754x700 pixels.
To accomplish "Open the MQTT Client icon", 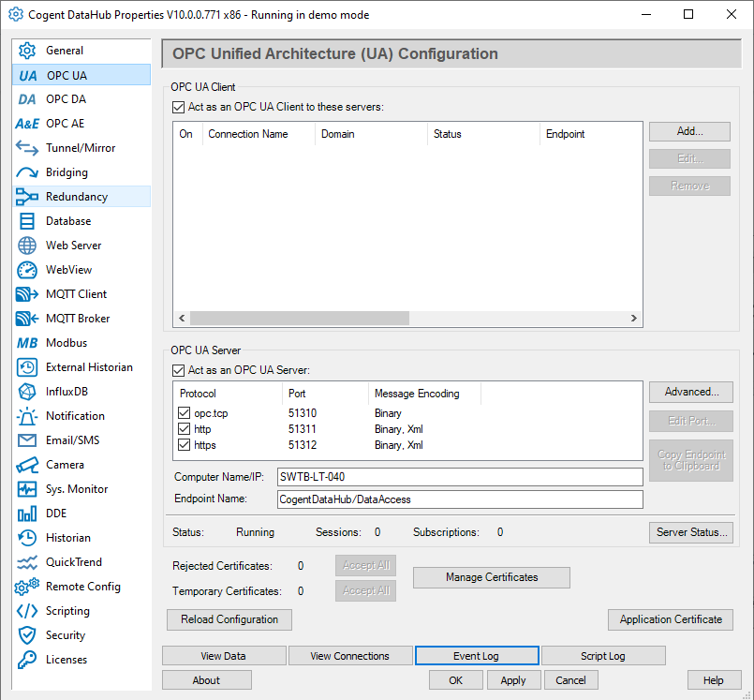I will [27, 294].
